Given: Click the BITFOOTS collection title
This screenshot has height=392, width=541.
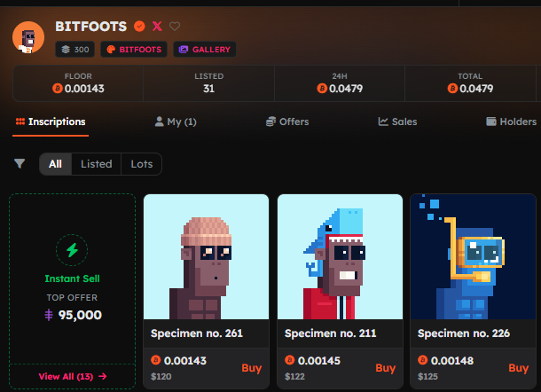Looking at the screenshot, I should click(x=91, y=27).
